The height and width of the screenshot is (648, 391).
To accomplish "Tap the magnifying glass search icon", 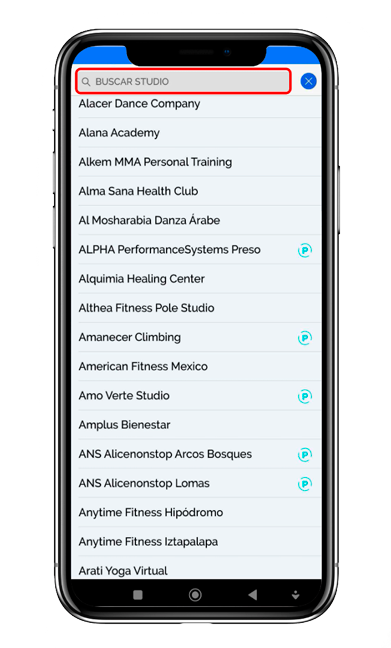I will coord(86,82).
